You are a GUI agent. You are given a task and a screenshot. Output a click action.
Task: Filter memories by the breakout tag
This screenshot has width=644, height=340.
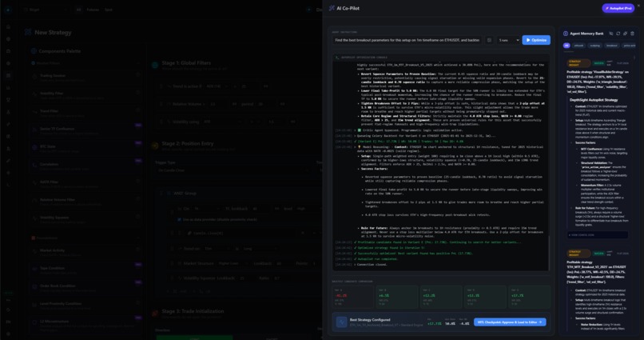tap(611, 46)
